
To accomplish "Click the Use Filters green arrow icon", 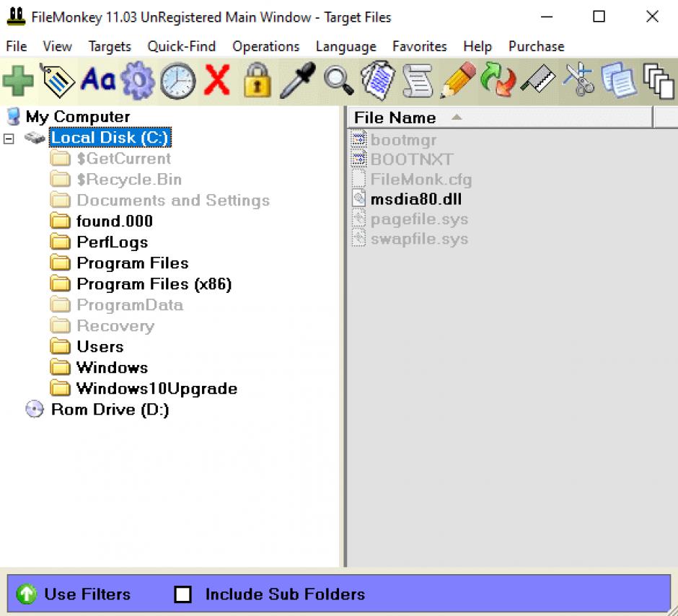I will point(27,594).
